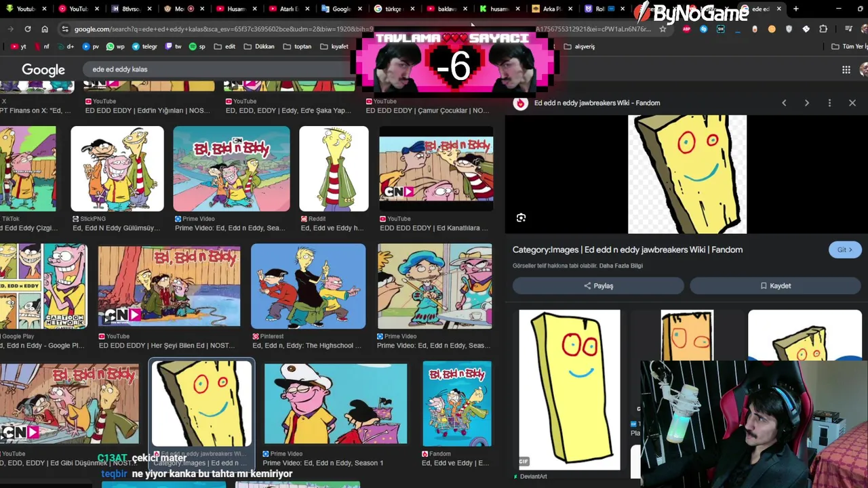Open the 'pv' Prime Video bookmark
The image size is (868, 488).
[x=91, y=47]
